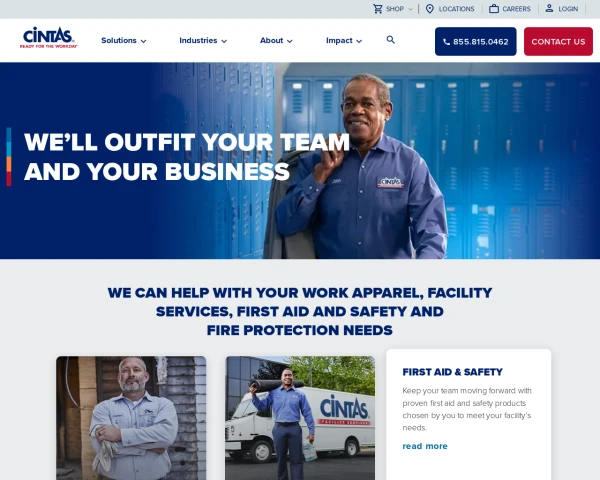This screenshot has height=480, width=600.
Task: Click the Login person icon
Action: pos(549,8)
